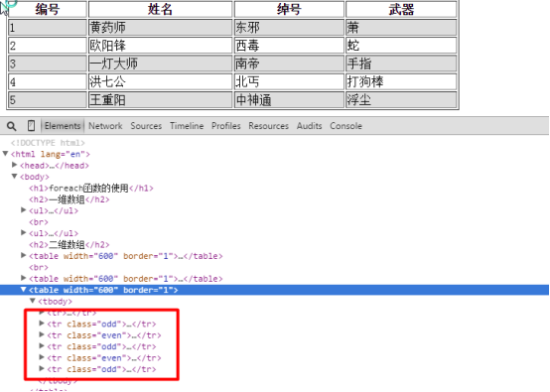
Task: Open the Sources tab
Action: point(146,126)
